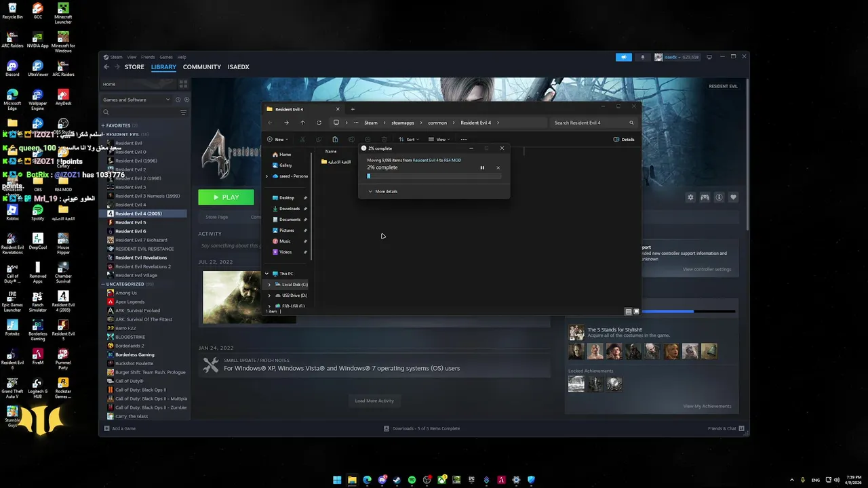The height and width of the screenshot is (488, 868).
Task: Open the New dropdown in File Explorer
Action: 277,140
